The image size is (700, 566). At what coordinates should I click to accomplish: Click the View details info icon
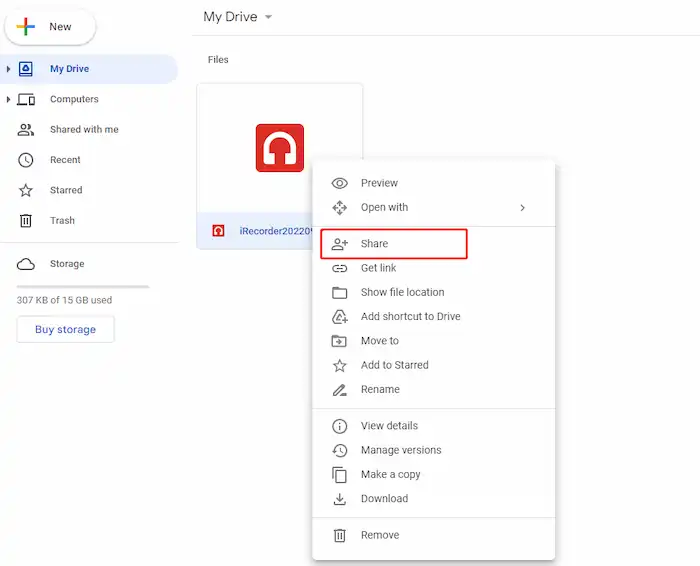339,426
